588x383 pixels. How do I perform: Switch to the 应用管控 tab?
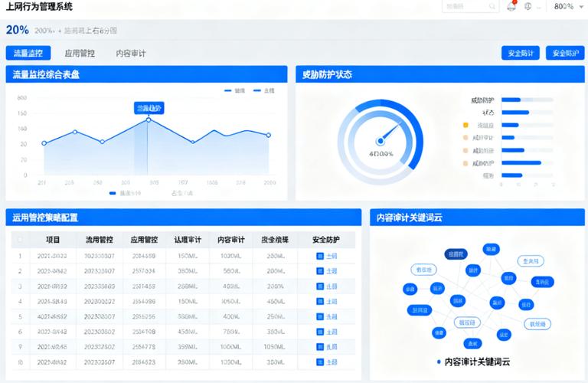[x=80, y=54]
